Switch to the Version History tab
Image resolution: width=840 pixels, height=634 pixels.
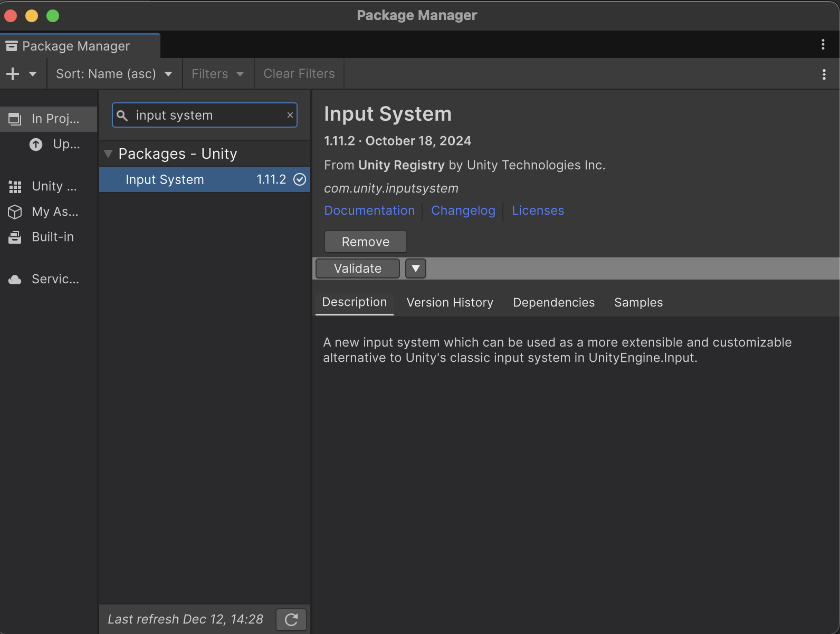point(450,302)
